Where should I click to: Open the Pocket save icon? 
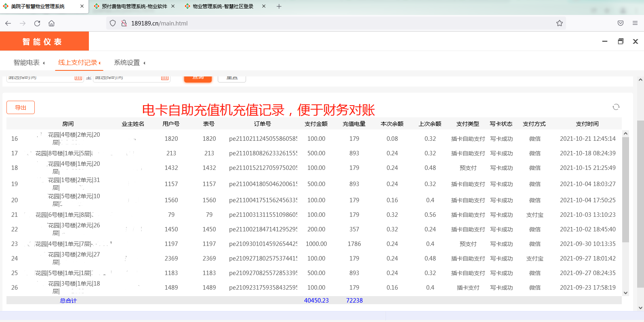(621, 23)
